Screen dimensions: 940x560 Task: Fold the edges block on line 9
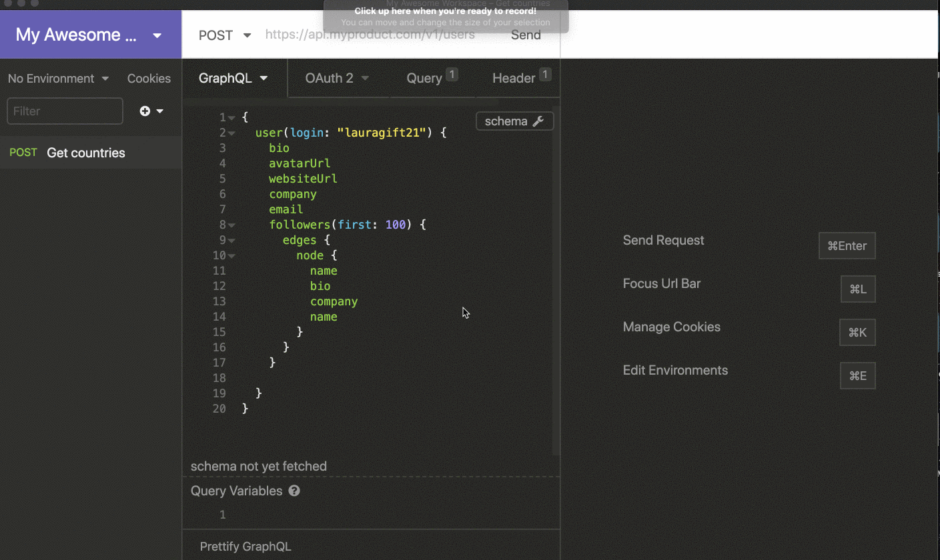(231, 241)
